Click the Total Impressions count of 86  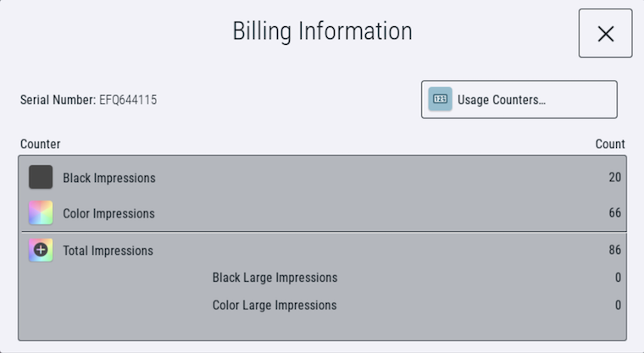pos(614,251)
